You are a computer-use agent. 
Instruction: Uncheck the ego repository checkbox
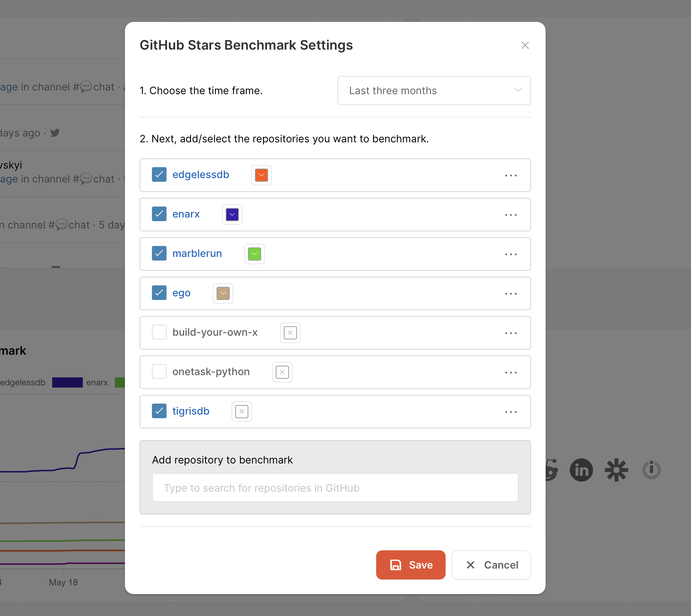pos(159,293)
